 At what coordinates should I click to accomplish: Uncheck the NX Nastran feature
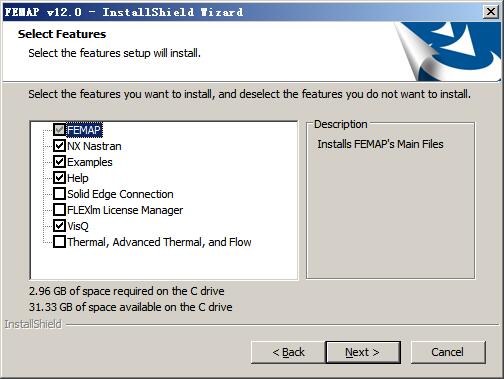pyautogui.click(x=59, y=145)
